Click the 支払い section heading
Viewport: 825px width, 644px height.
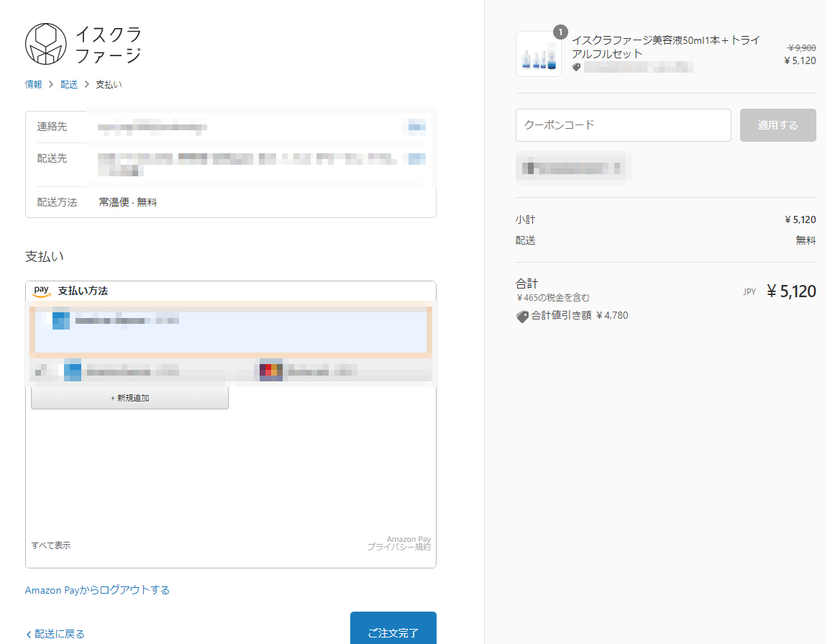coord(45,257)
